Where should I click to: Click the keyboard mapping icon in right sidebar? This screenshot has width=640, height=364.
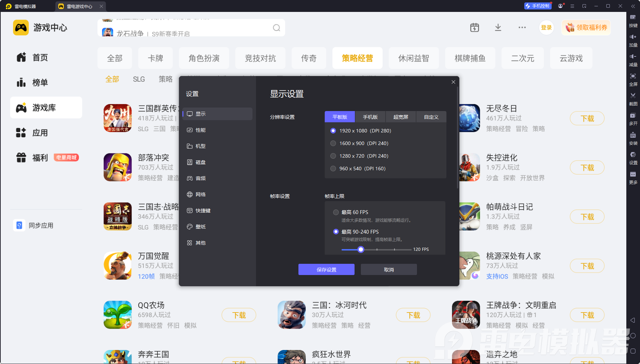(x=633, y=18)
